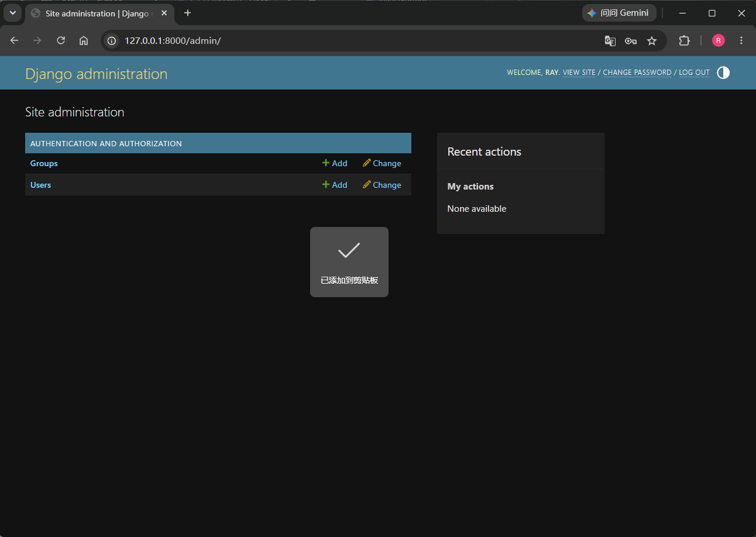
Task: Add a new group via Add link
Action: [x=335, y=163]
